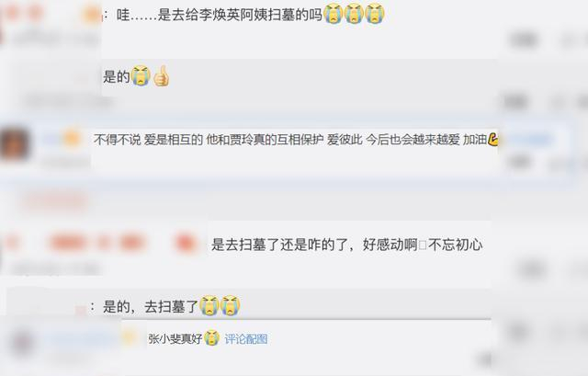
Task: Open avatar beside the 张小斐真好 comment
Action: 22,343
